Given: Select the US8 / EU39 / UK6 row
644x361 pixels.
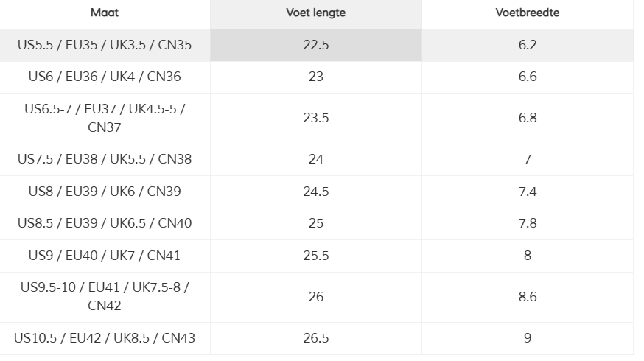Looking at the screenshot, I should [317, 192].
